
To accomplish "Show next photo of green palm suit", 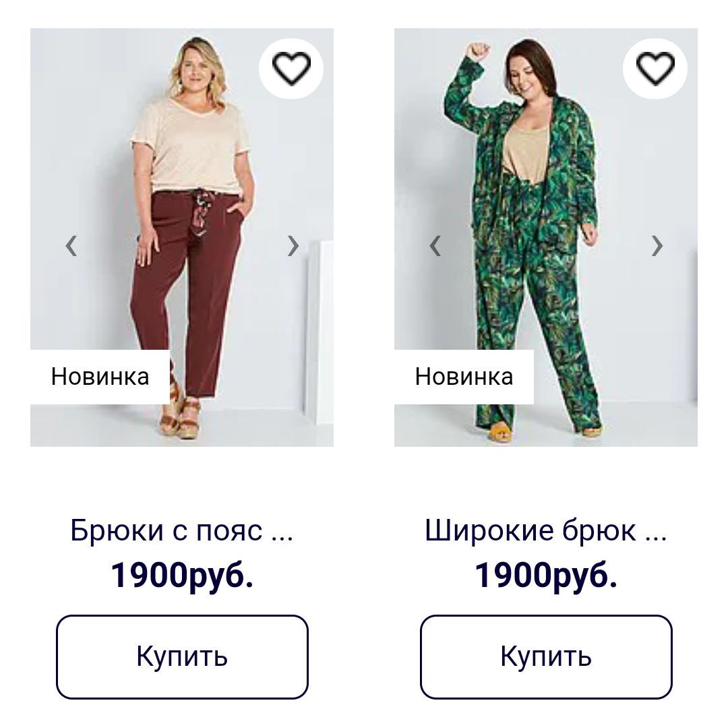I will click(657, 246).
